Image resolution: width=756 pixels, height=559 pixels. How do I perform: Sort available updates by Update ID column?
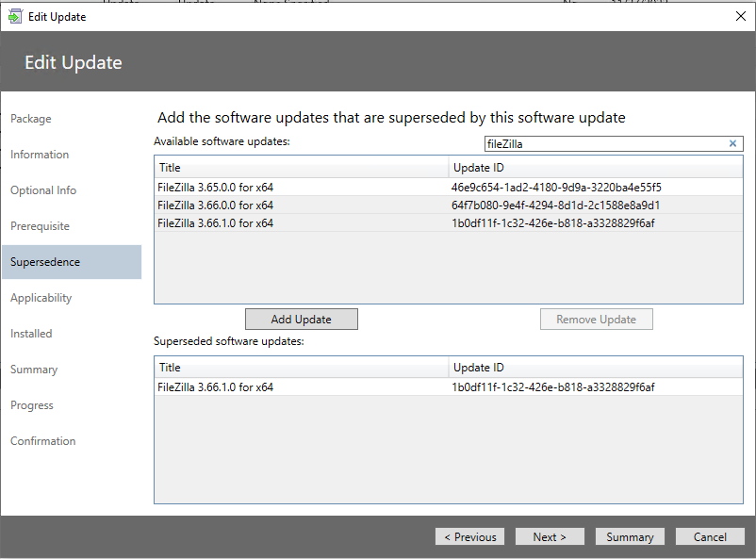click(596, 168)
